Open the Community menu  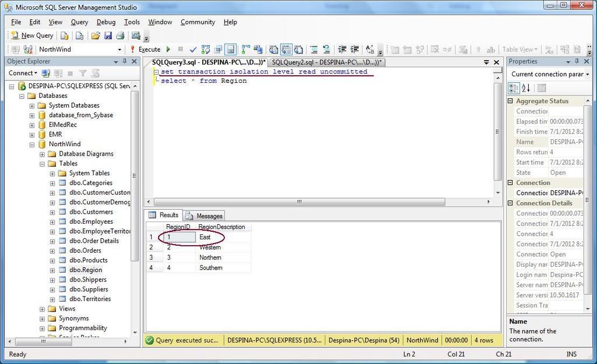point(198,22)
